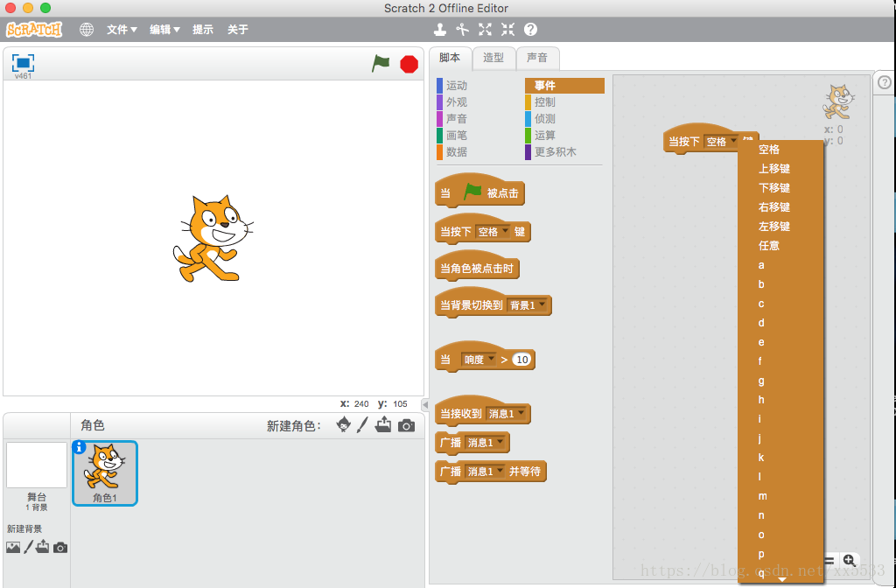Viewport: 896px width, 588px height.
Task: Click the Scratch logo
Action: click(34, 29)
